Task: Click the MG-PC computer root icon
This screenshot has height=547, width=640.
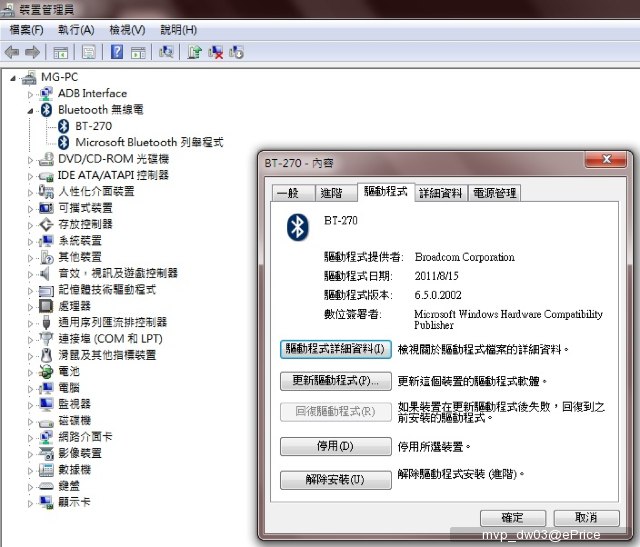Action: (29, 77)
